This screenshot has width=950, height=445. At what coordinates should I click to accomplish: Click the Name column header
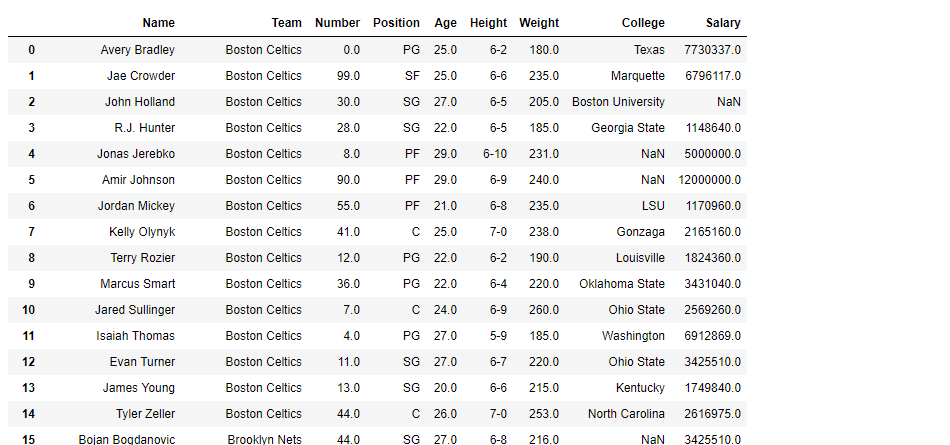click(158, 23)
